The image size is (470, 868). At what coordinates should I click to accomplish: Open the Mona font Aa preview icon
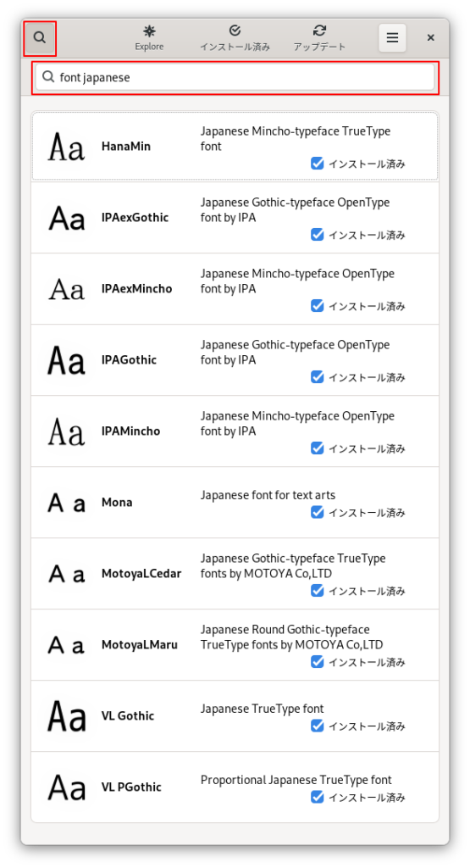[x=66, y=503]
